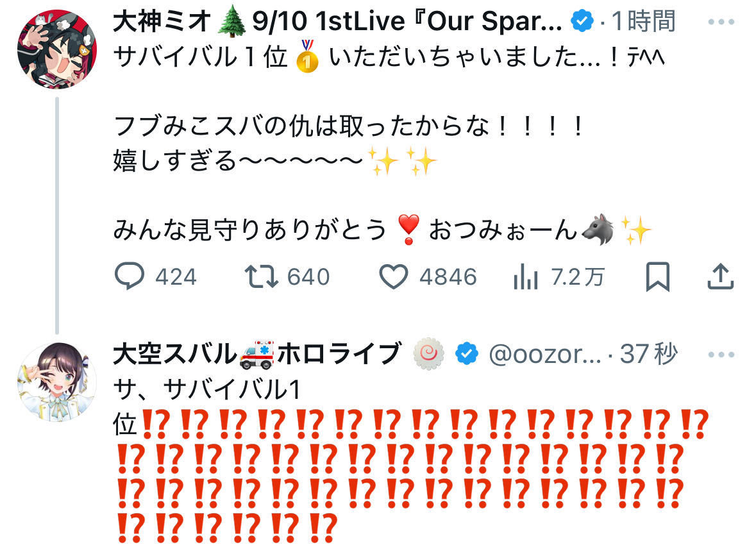Tap the share upload icon

(x=720, y=276)
